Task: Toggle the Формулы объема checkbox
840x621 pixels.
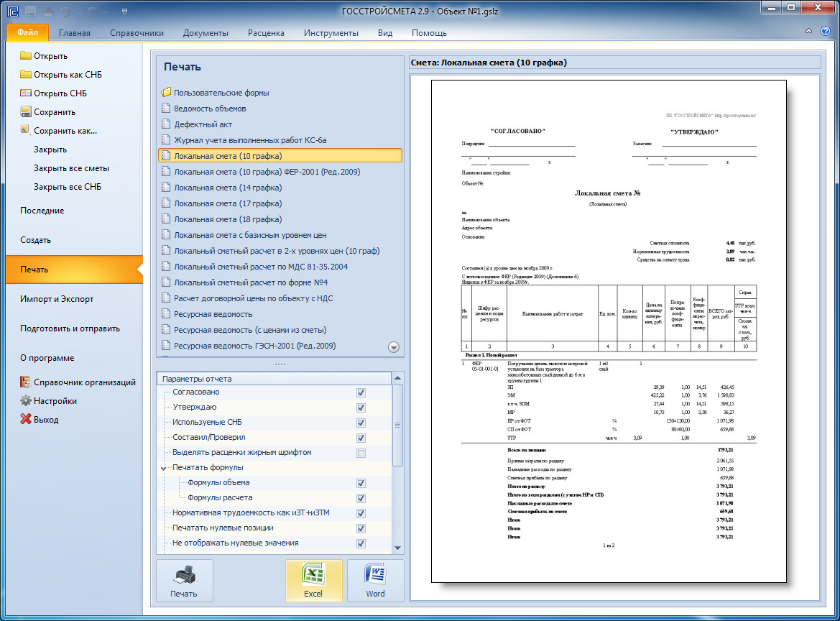Action: [x=361, y=483]
